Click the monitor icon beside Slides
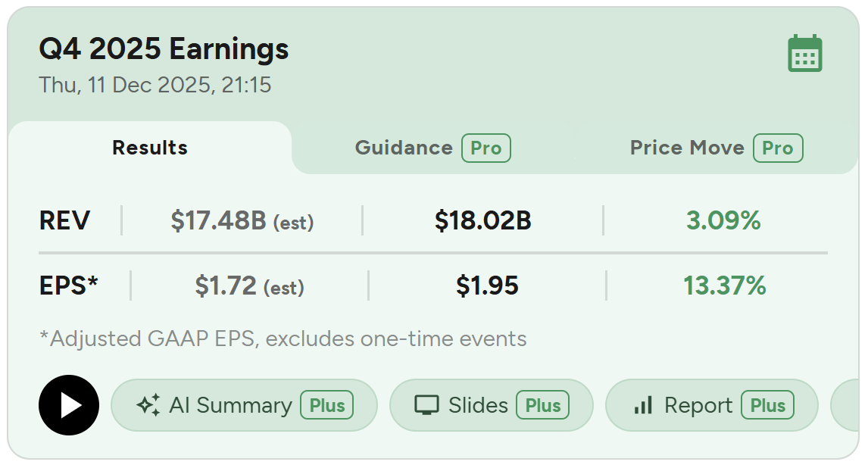Image resolution: width=868 pixels, height=468 pixels. click(x=426, y=405)
